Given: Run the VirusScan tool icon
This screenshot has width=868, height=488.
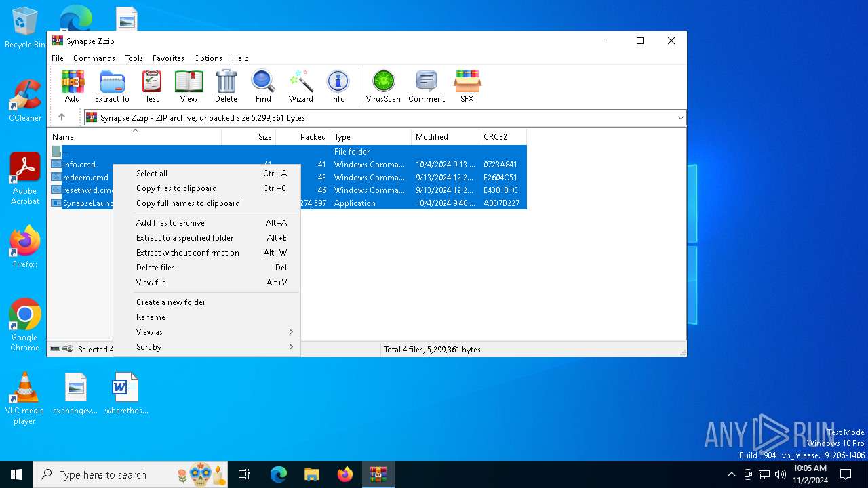Looking at the screenshot, I should [383, 86].
